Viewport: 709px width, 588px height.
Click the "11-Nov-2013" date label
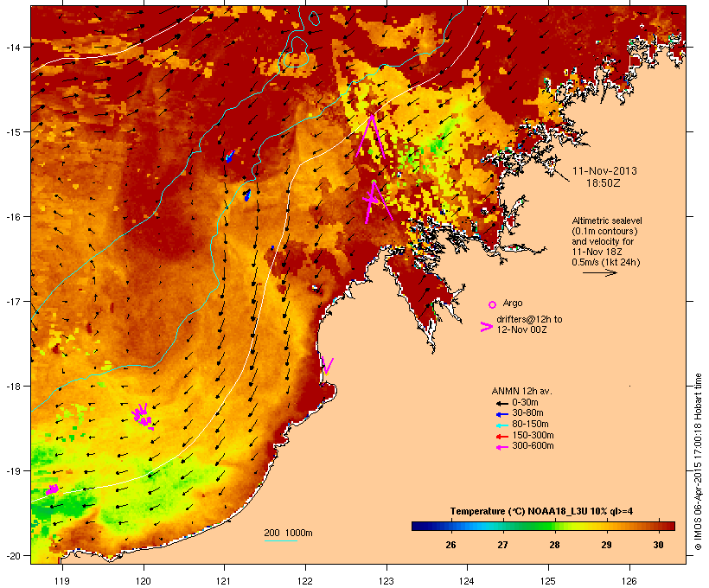pos(604,171)
